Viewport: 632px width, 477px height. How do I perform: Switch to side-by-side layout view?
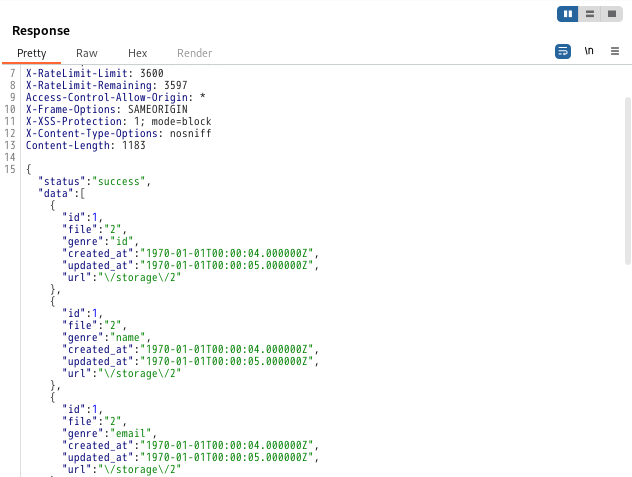pos(568,14)
